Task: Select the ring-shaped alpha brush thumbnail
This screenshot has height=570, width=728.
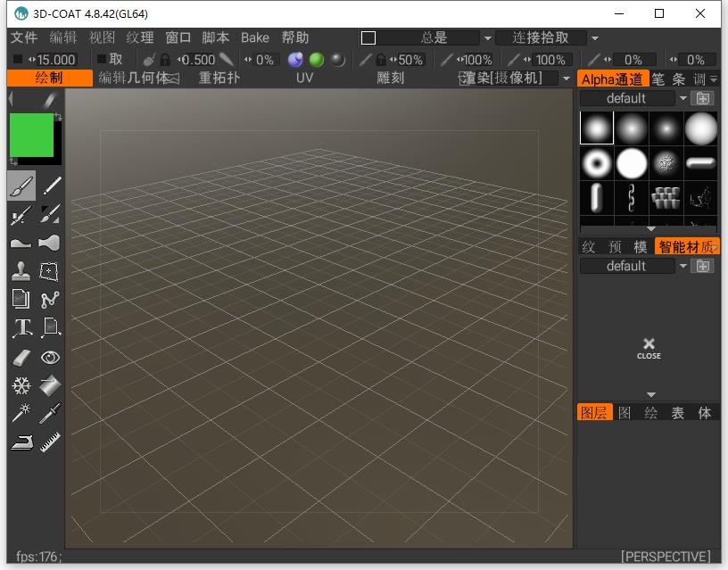Action: pyautogui.click(x=597, y=163)
